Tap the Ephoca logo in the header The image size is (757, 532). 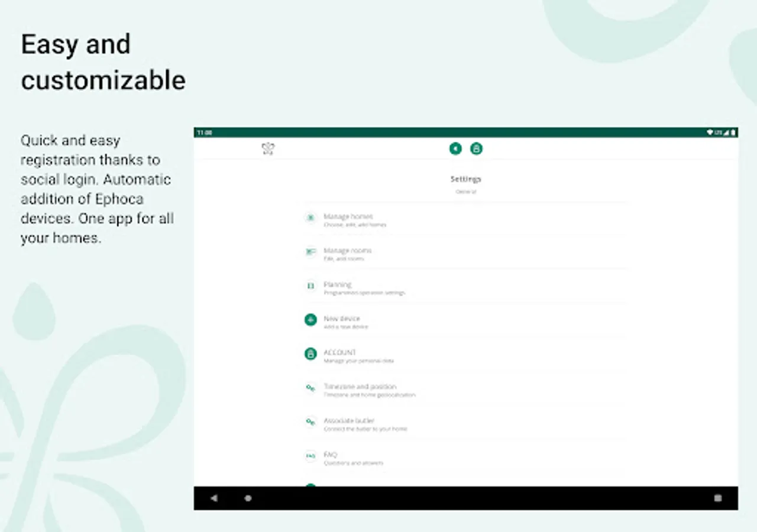click(268, 148)
